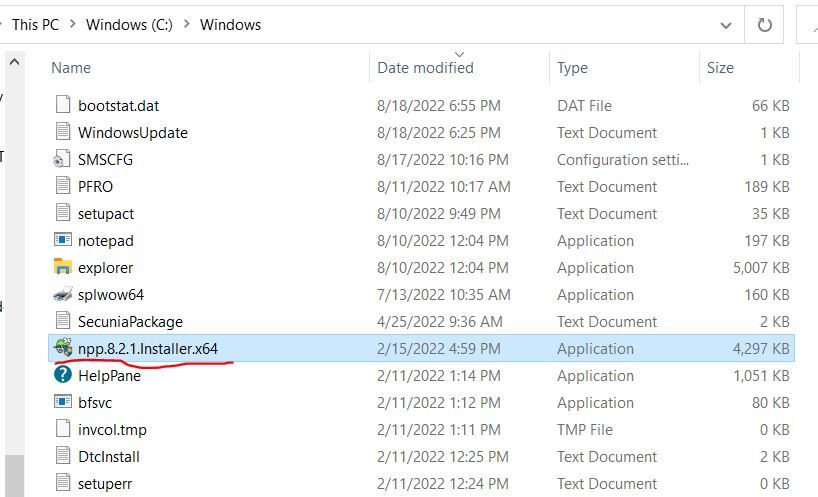Viewport: 818px width, 497px height.
Task: Navigate to Windows (C:) breadcrumb
Action: (x=129, y=25)
